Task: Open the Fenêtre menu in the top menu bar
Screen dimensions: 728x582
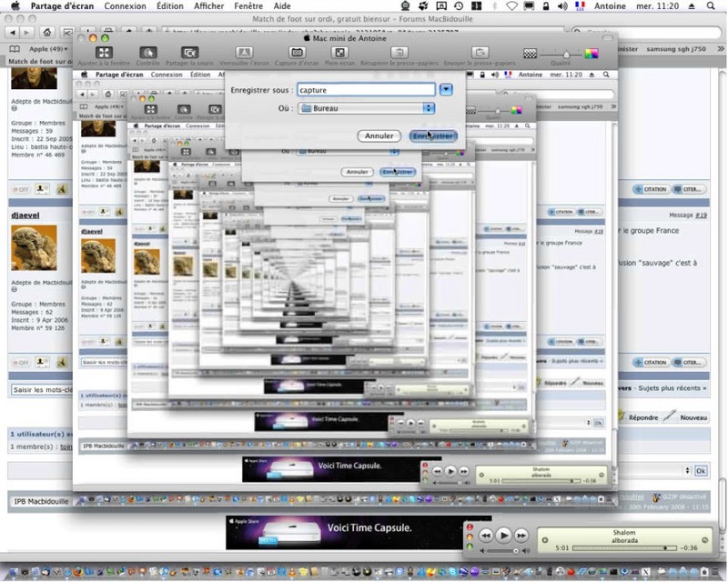Action: click(248, 6)
